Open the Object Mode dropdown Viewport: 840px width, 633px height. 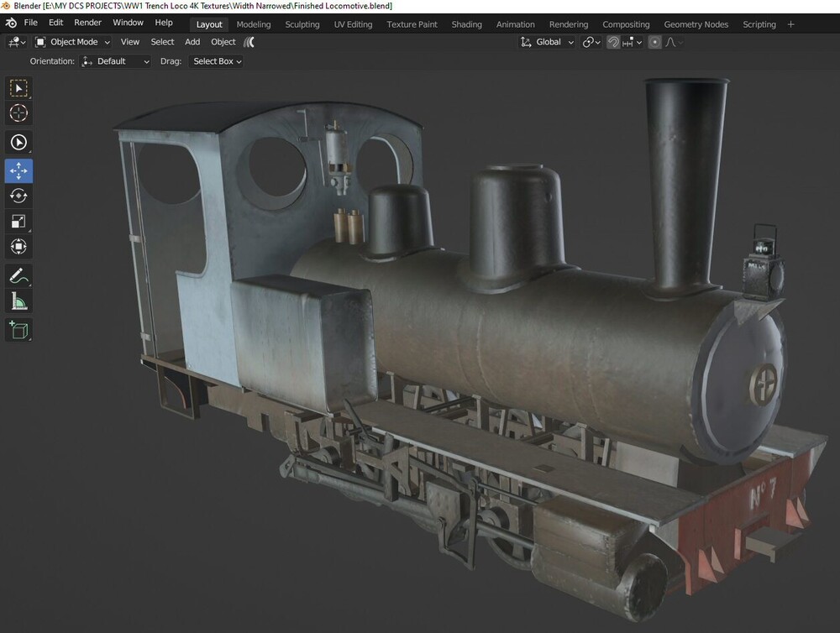[x=71, y=42]
